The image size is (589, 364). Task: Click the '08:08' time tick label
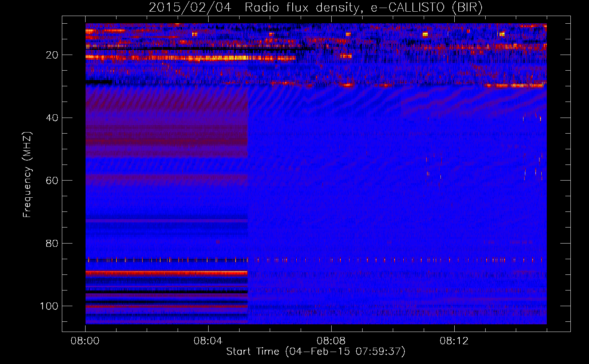pyautogui.click(x=331, y=341)
